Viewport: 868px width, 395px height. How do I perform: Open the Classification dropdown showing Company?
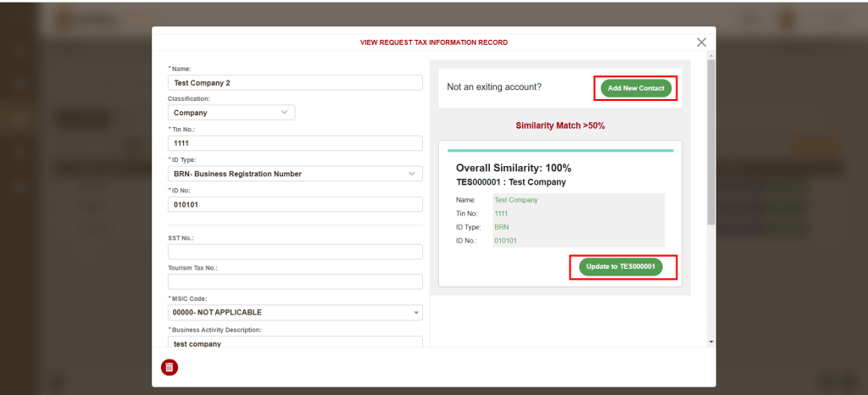click(x=231, y=113)
